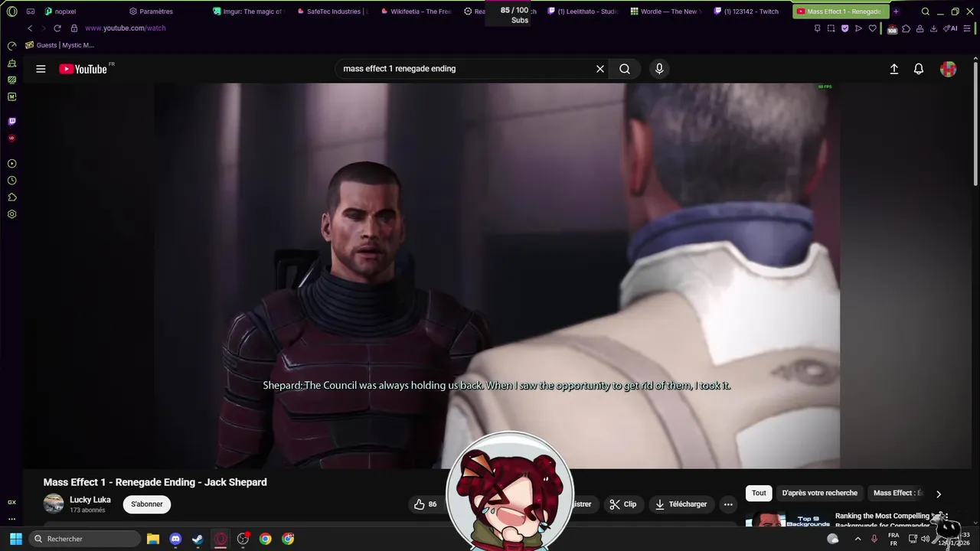Viewport: 980px width, 551px height.
Task: Show hidden system tray icons chevron
Action: 857,539
